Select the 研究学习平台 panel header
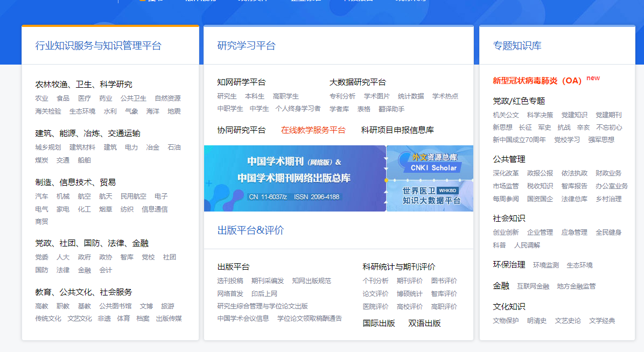644x352 pixels. tap(246, 46)
